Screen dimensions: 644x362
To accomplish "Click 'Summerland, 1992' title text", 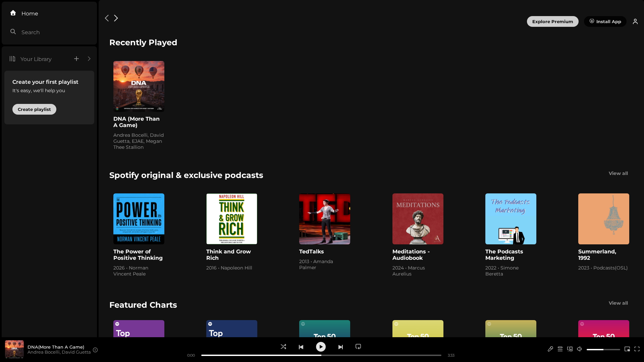I will click(x=597, y=255).
